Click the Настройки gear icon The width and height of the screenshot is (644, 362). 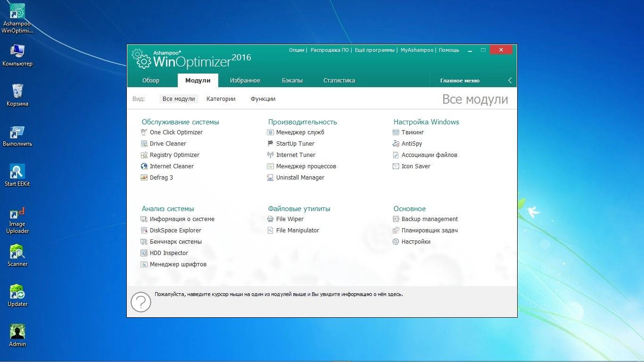coord(396,242)
